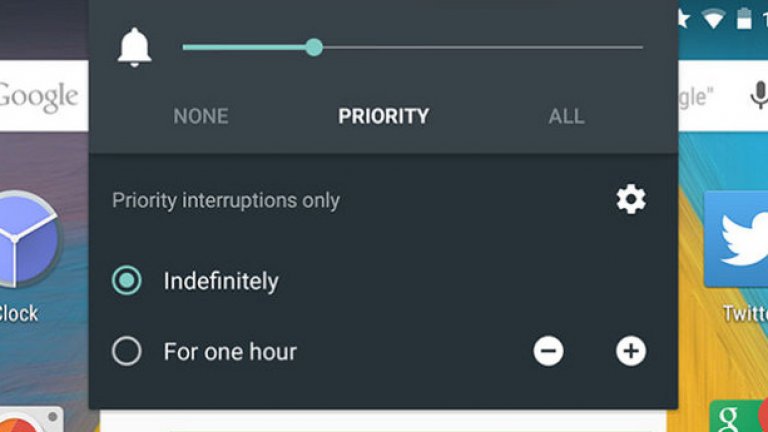768x432 pixels.
Task: Decrease duration with the minus button
Action: point(548,351)
